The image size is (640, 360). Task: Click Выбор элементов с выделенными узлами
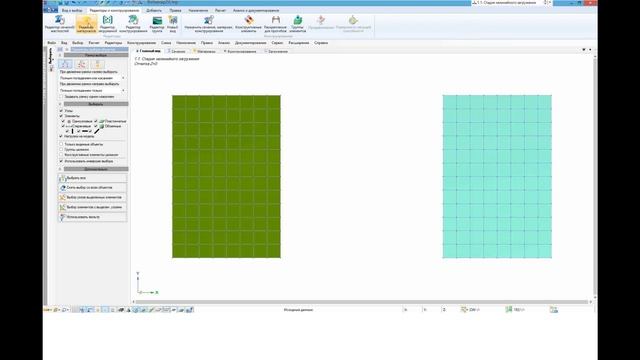pos(93,207)
